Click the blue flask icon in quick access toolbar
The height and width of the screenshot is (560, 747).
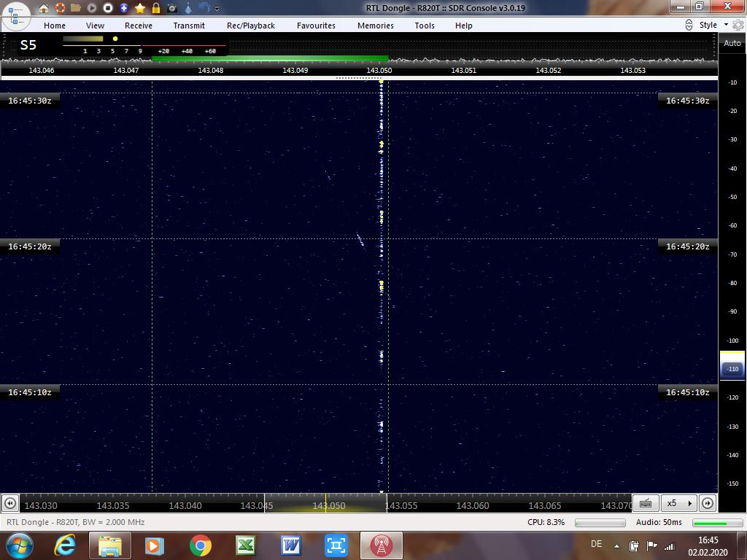click(188, 8)
